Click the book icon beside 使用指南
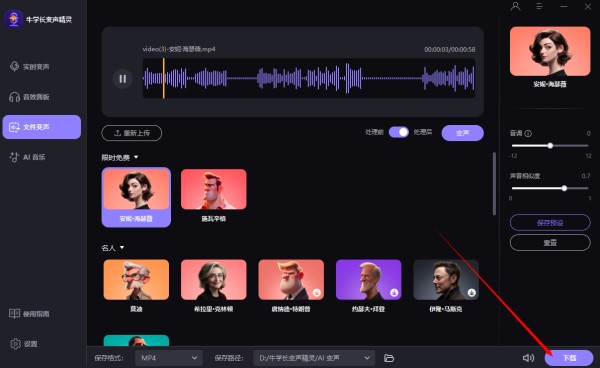The width and height of the screenshot is (600, 368). (x=14, y=314)
